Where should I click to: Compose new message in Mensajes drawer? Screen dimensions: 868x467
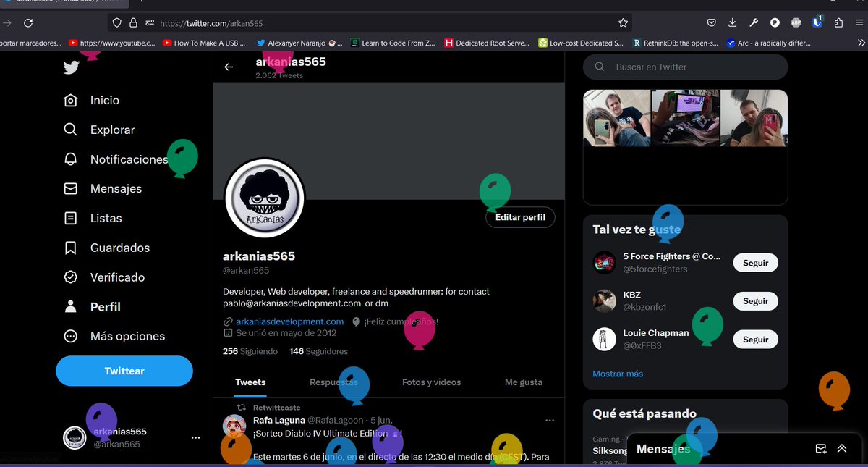pyautogui.click(x=821, y=449)
